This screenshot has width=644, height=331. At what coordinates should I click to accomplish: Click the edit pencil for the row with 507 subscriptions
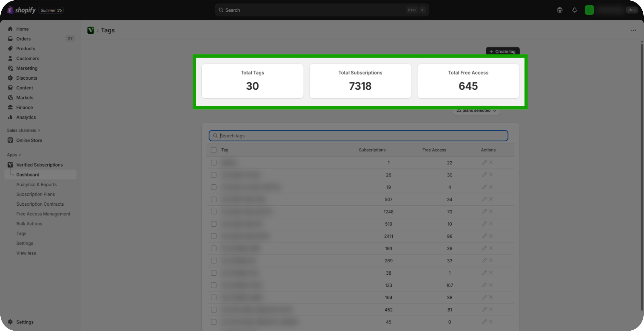(484, 199)
